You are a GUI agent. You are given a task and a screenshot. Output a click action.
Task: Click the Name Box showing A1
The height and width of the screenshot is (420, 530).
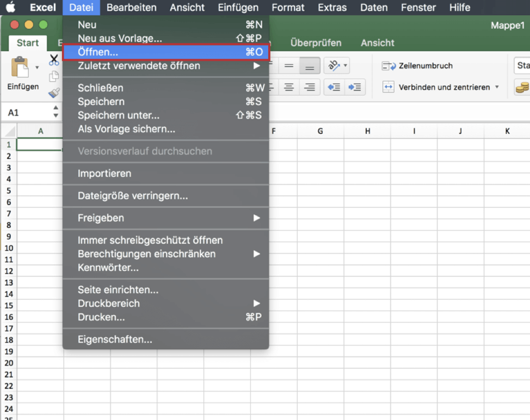point(28,113)
